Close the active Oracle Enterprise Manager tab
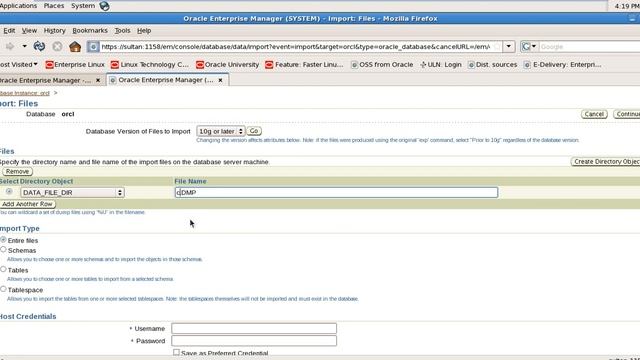This screenshot has width=640, height=360. 220,80
